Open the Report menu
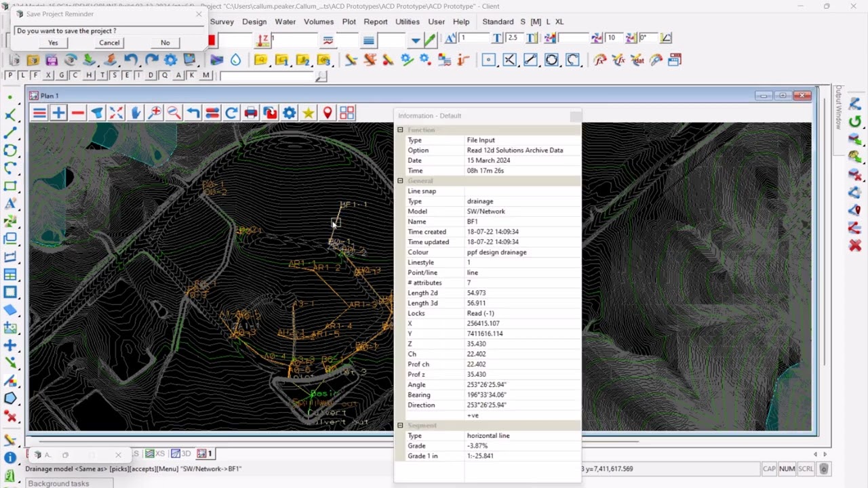The height and width of the screenshot is (488, 868). pyautogui.click(x=376, y=22)
